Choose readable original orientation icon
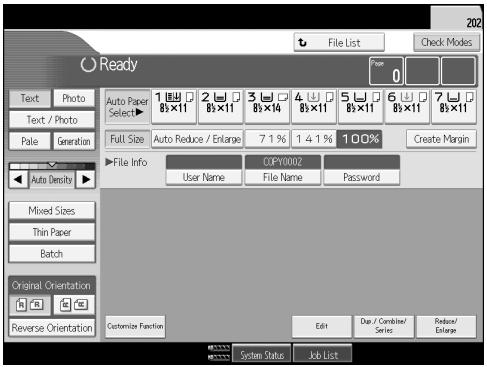This screenshot has width=487, height=367. pos(30,305)
